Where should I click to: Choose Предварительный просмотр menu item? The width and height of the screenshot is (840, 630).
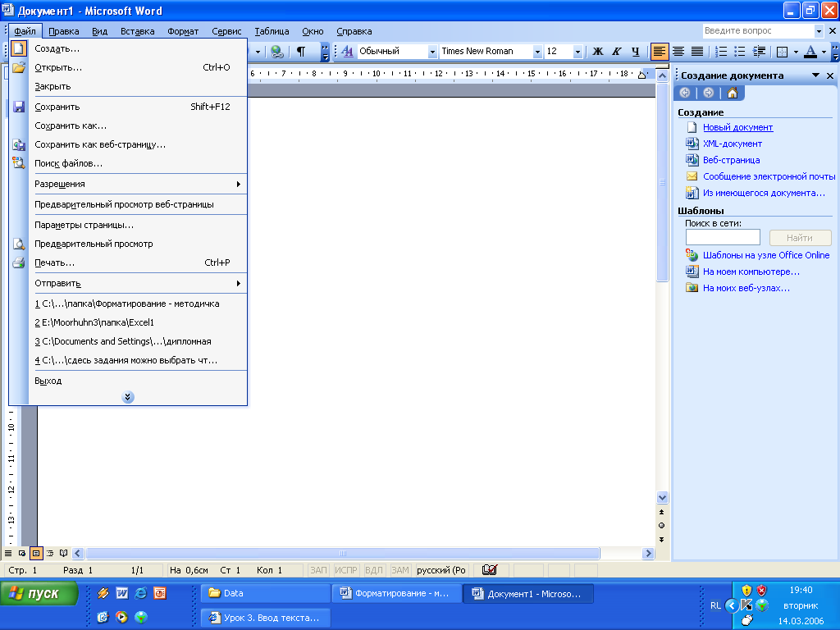[128, 244]
